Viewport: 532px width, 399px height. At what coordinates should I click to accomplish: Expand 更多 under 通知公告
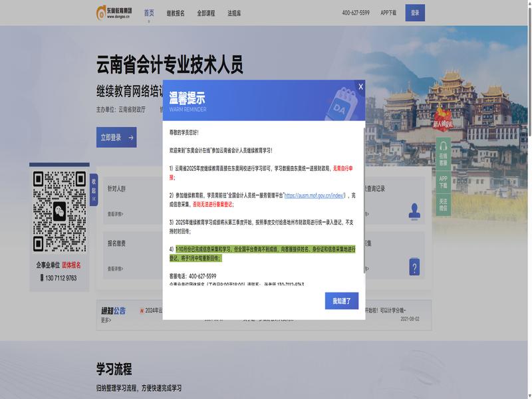[106, 320]
